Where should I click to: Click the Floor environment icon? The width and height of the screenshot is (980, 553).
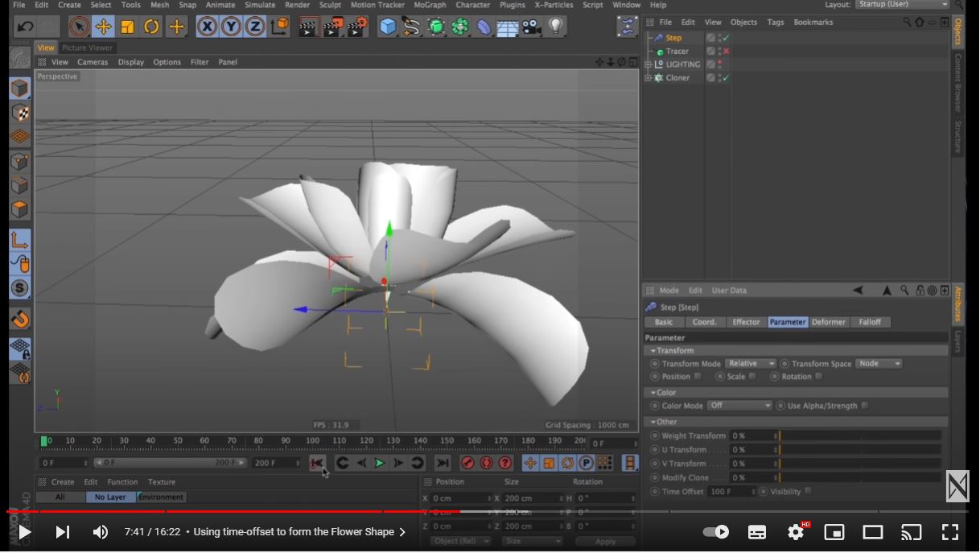pos(508,27)
